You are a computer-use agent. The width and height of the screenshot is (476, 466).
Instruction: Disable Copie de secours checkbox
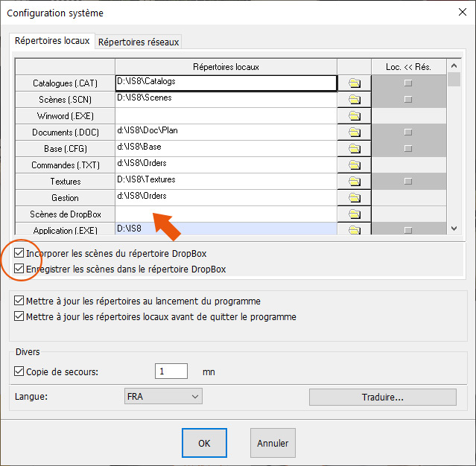(x=19, y=371)
